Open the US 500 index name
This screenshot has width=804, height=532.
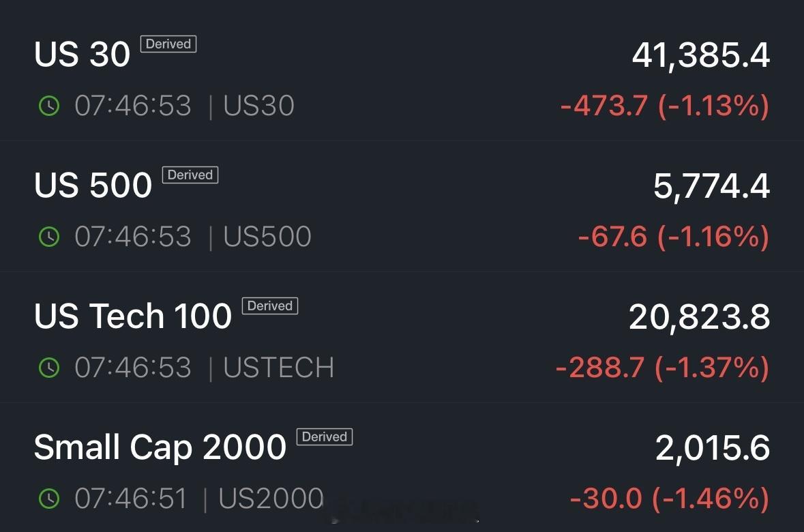point(93,186)
